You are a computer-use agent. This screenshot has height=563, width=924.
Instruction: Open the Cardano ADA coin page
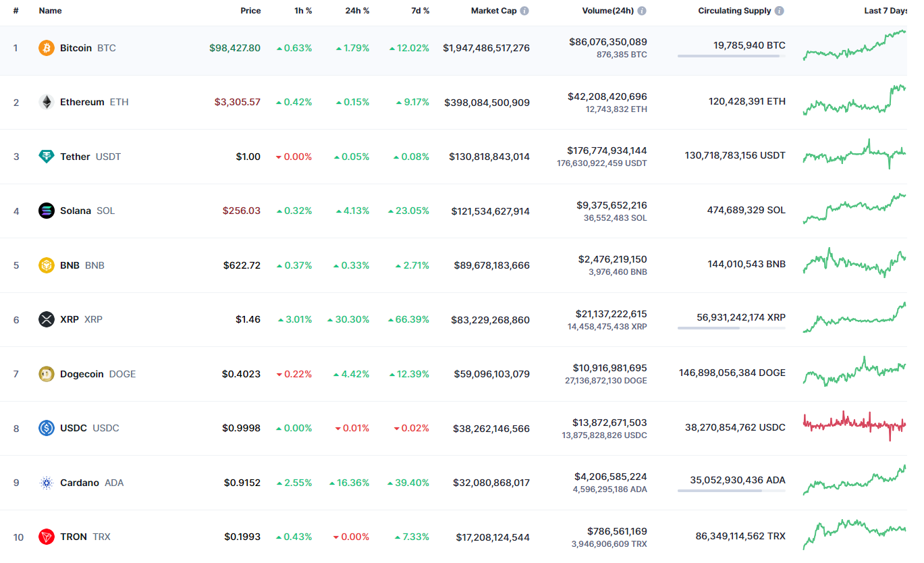[80, 483]
